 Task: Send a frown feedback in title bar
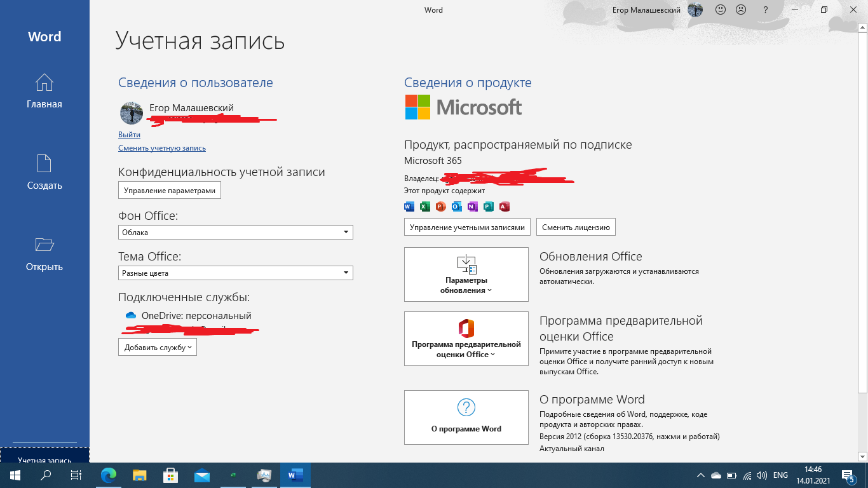[741, 10]
